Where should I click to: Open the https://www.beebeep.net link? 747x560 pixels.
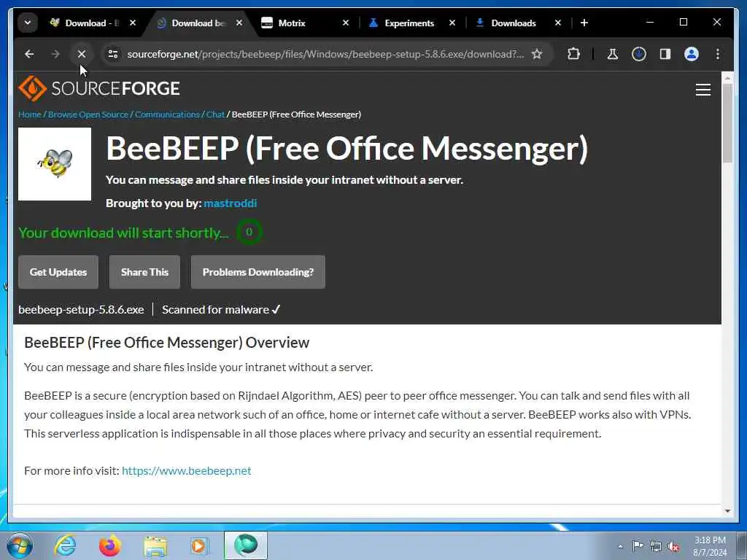tap(186, 470)
